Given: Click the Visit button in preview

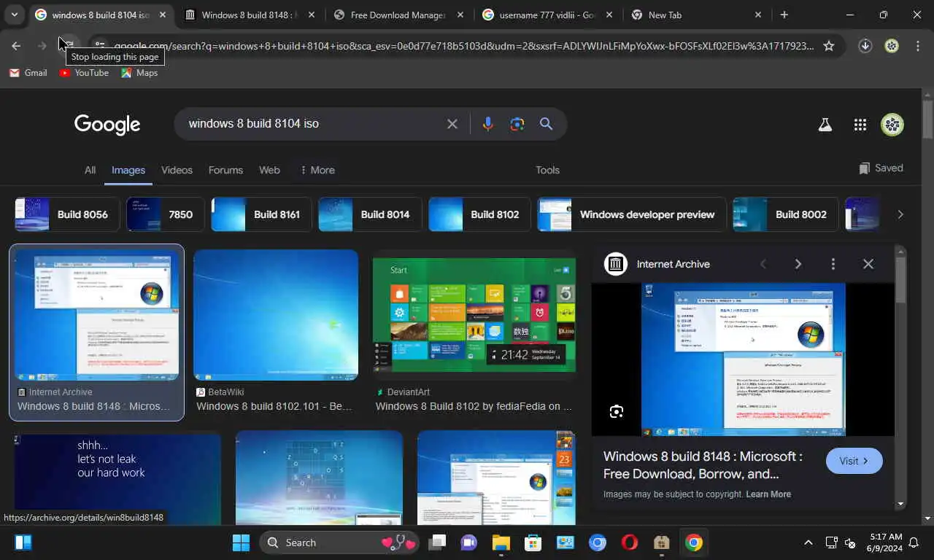Looking at the screenshot, I should [x=854, y=461].
